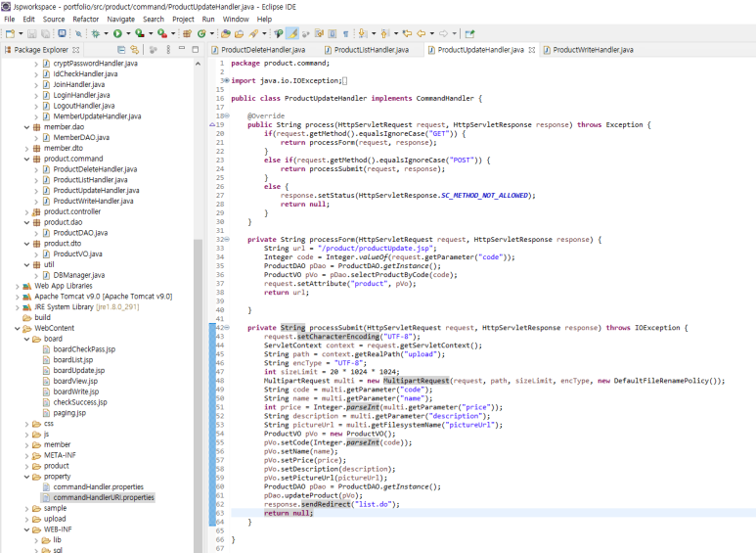Open the Package Explorer View Menu
The image size is (756, 553).
(168, 50)
